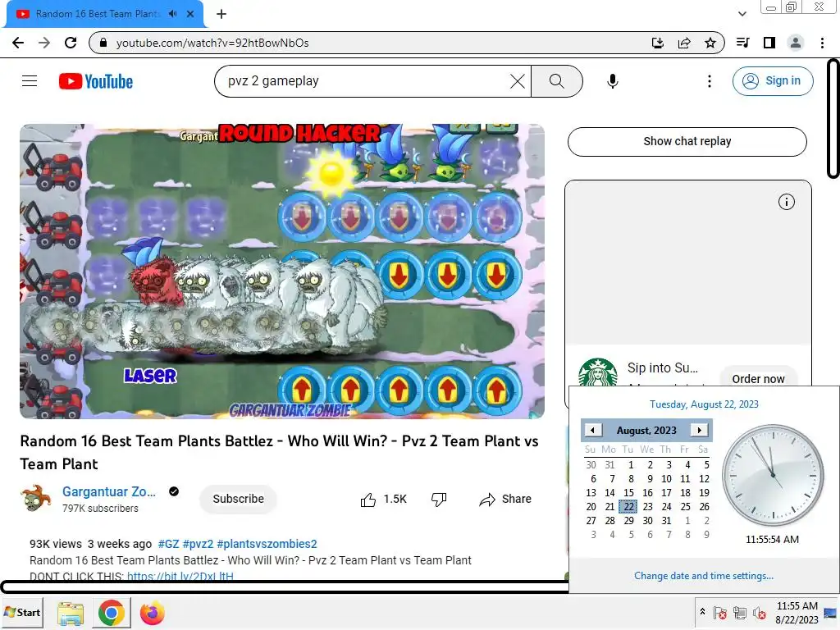Image resolution: width=840 pixels, height=630 pixels.
Task: Clear the search box text
Action: tap(518, 81)
